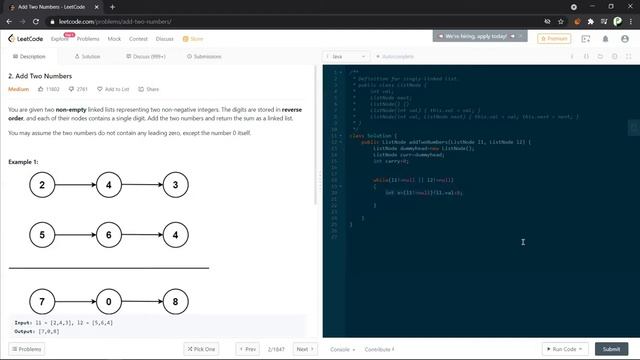Click the editor info icon
Screen dimensions: 640x360
click(x=572, y=56)
